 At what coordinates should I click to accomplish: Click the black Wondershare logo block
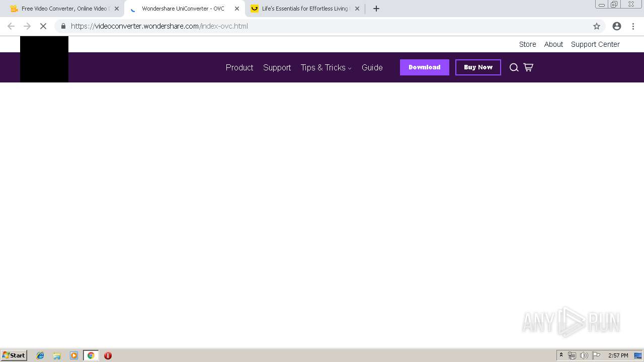click(x=44, y=59)
